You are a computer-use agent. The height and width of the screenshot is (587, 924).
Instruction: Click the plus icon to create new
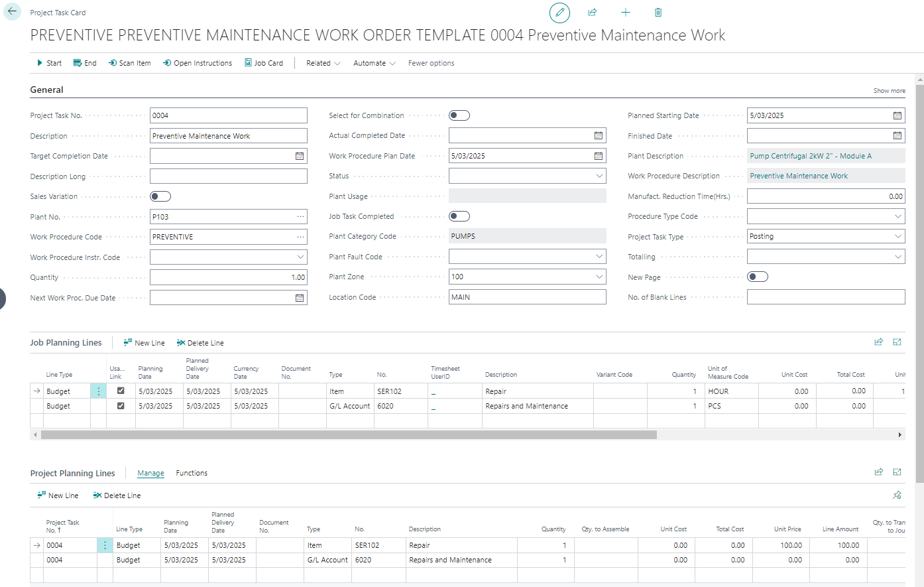pyautogui.click(x=625, y=13)
